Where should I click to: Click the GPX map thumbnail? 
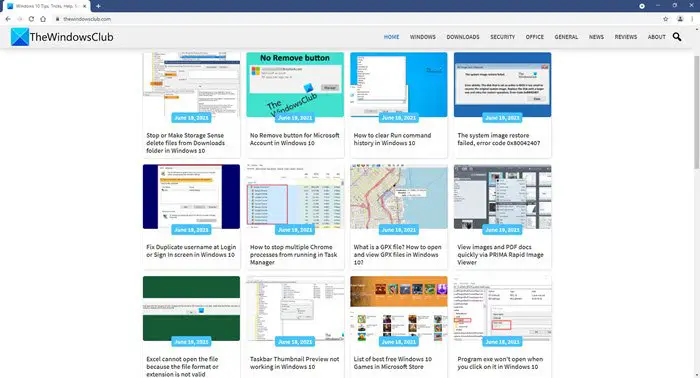tap(399, 196)
